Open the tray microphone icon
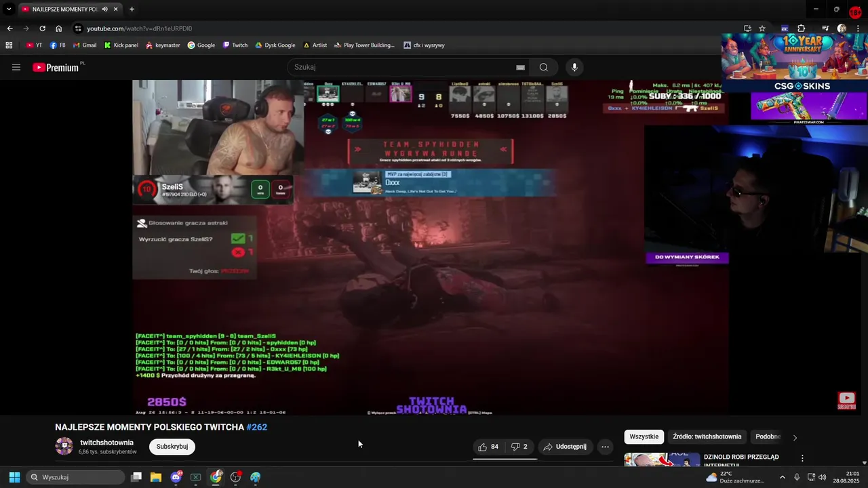Screen dimensions: 868x488 click(x=797, y=477)
